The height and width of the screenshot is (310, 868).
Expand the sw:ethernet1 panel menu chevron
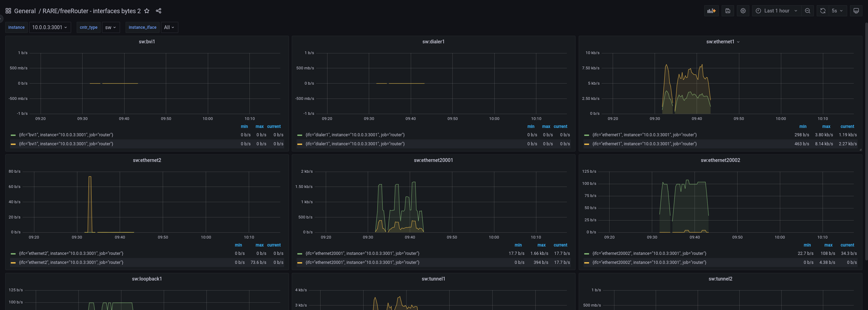click(x=738, y=42)
